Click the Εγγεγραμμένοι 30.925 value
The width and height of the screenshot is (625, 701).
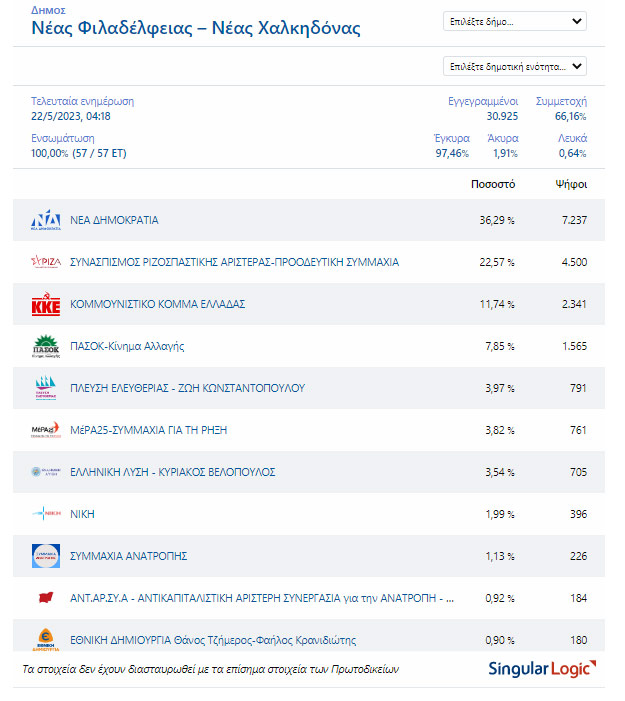coord(502,116)
